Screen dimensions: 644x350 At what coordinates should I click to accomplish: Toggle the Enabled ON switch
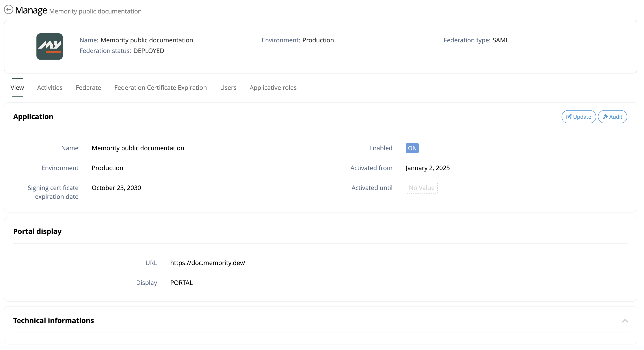(x=412, y=148)
